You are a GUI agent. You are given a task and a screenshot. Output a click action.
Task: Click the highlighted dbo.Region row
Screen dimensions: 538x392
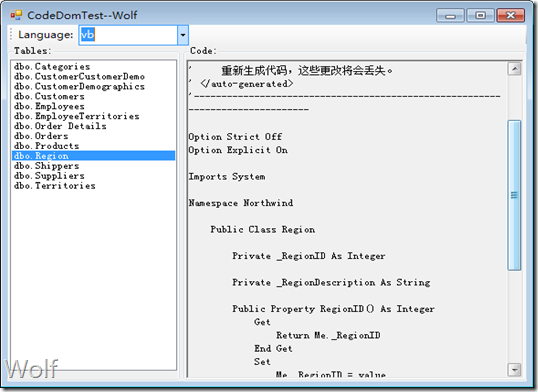pyautogui.click(x=94, y=156)
